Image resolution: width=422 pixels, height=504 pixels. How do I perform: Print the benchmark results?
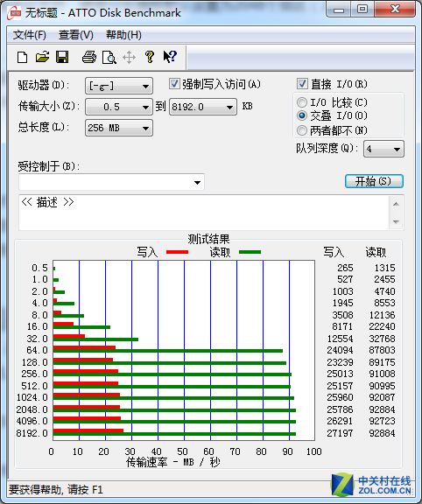(89, 57)
